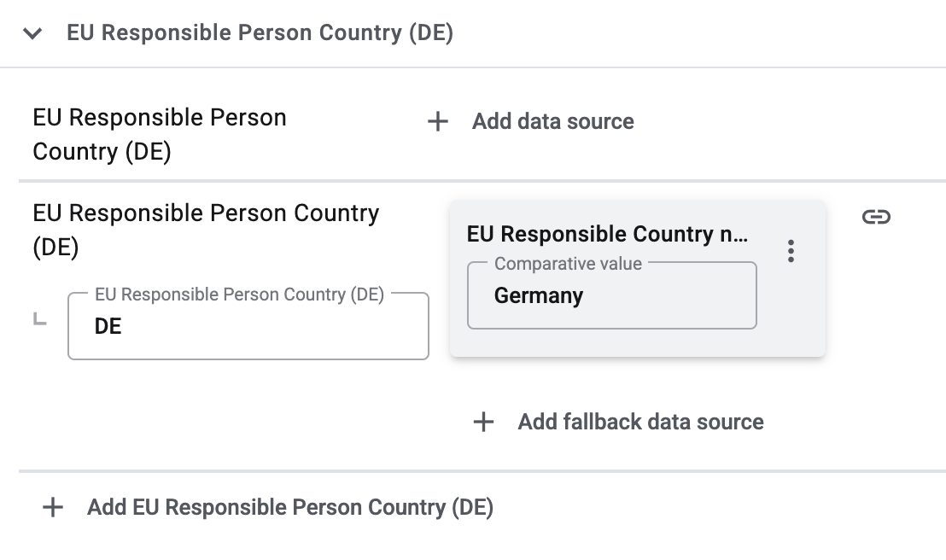Screen dimensions: 946x560
Task: Click the plus icon beside Add fallback data source
Action: pyautogui.click(x=483, y=422)
